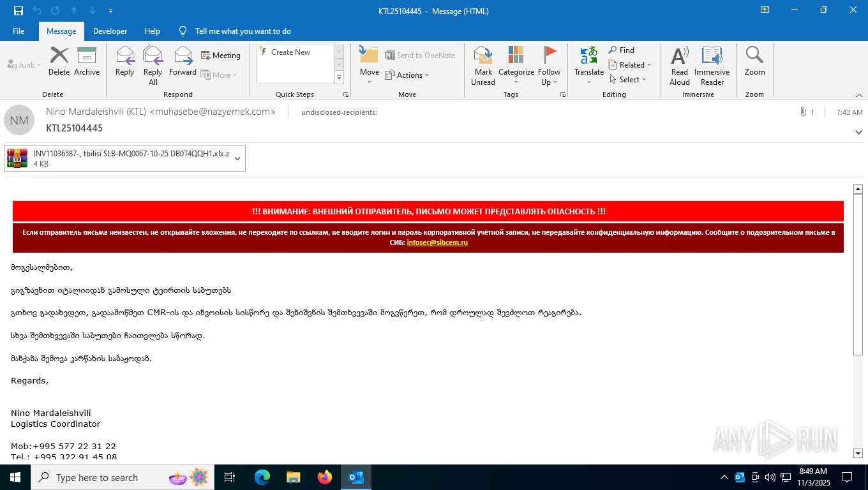Click the Save icon in title bar
The width and height of the screenshot is (868, 490).
19,10
